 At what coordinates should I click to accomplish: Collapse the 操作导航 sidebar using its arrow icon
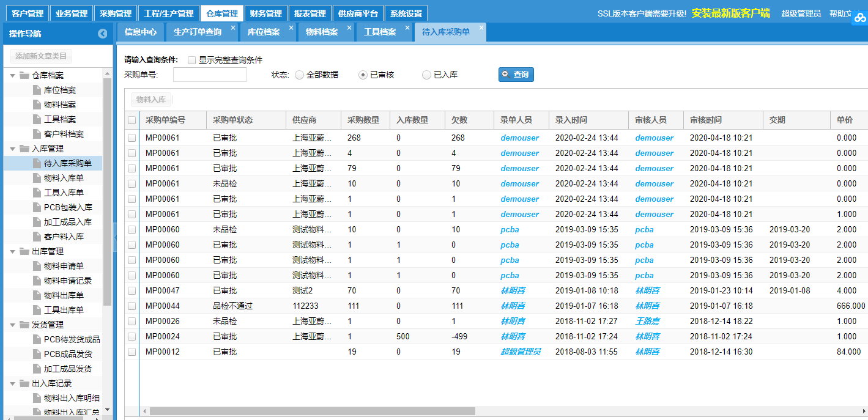[x=103, y=34]
